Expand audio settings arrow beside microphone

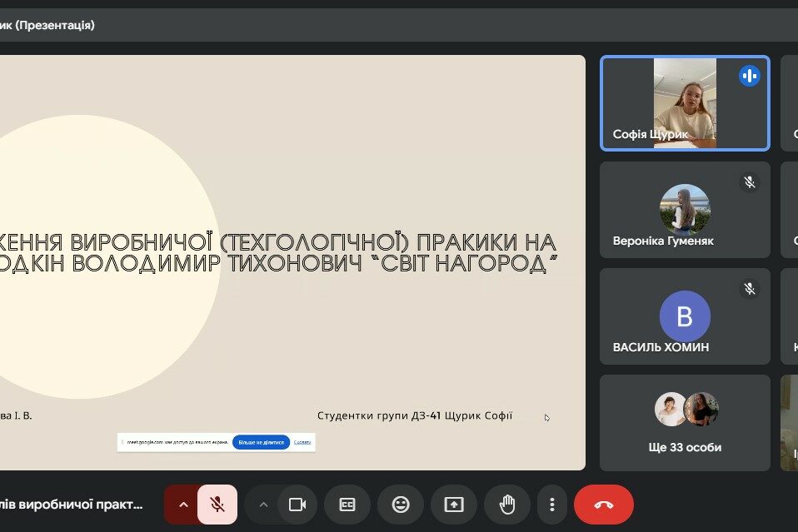tap(183, 505)
